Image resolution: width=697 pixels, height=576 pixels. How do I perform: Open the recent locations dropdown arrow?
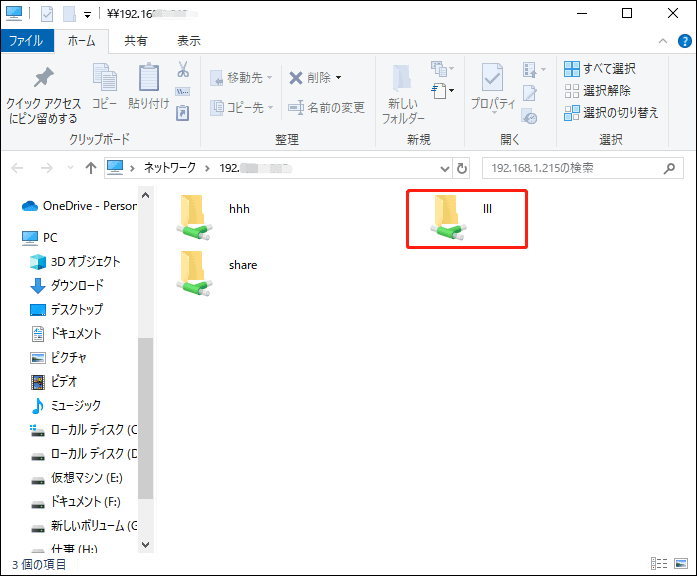[70, 168]
